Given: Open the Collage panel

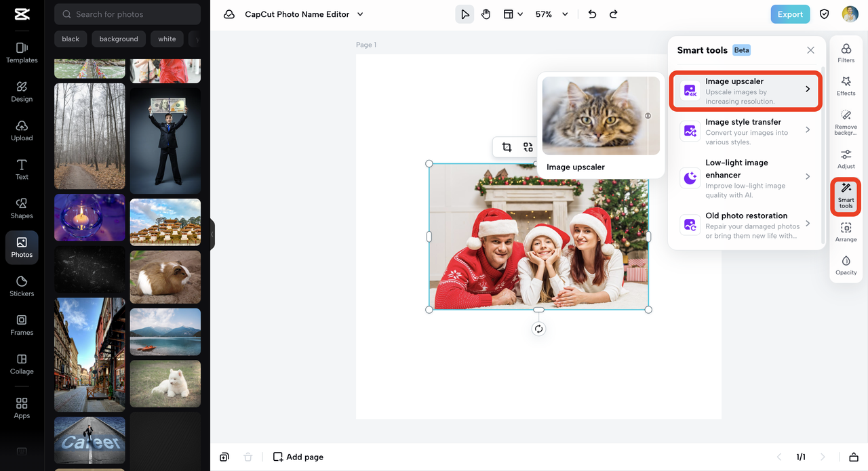Looking at the screenshot, I should tap(22, 364).
